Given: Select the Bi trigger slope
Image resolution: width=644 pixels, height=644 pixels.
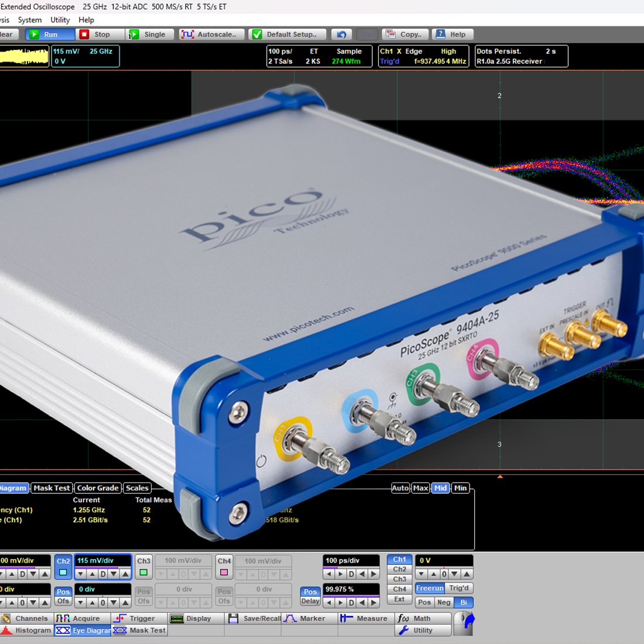Looking at the screenshot, I should 464,602.
